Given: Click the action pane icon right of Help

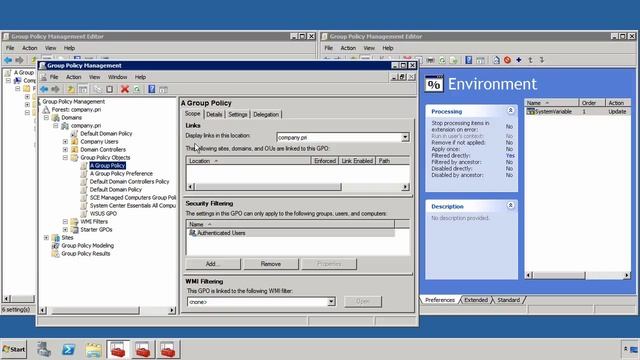Looking at the screenshot, I should (164, 89).
